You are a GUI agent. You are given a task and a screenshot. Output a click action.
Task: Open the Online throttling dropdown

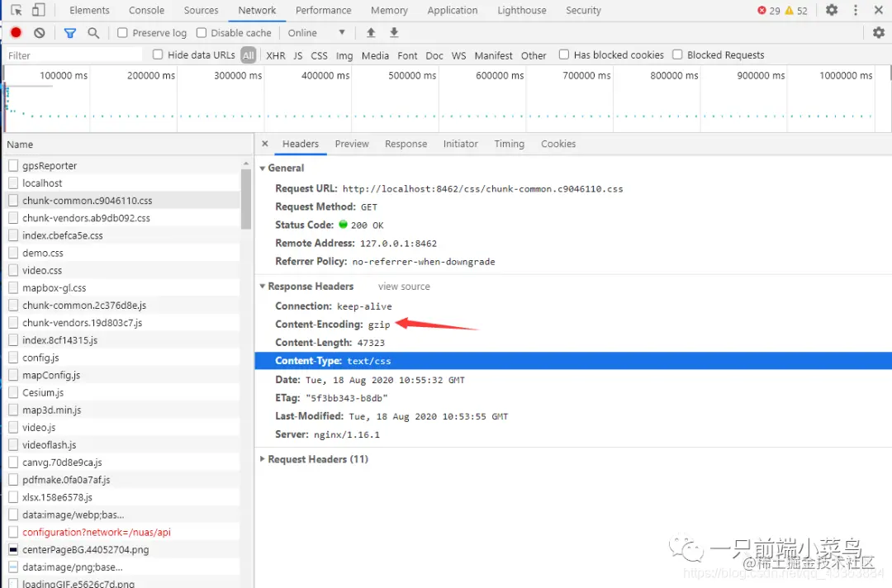point(316,33)
